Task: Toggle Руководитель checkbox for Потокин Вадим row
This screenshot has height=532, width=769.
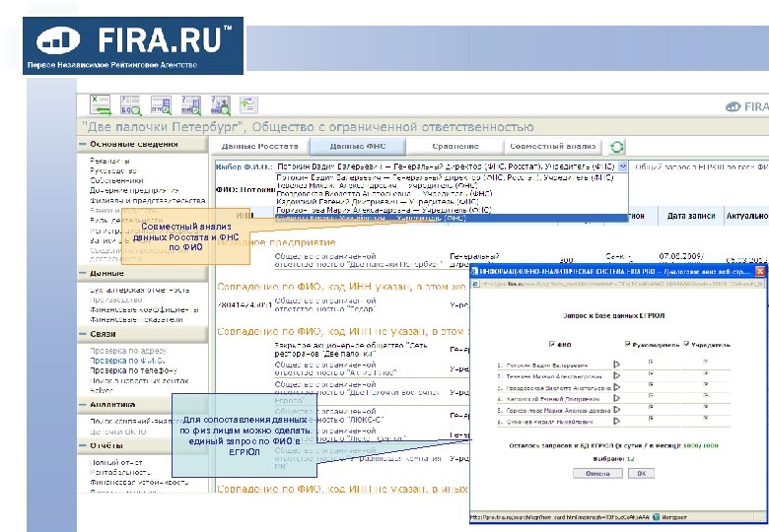Action: tap(651, 362)
